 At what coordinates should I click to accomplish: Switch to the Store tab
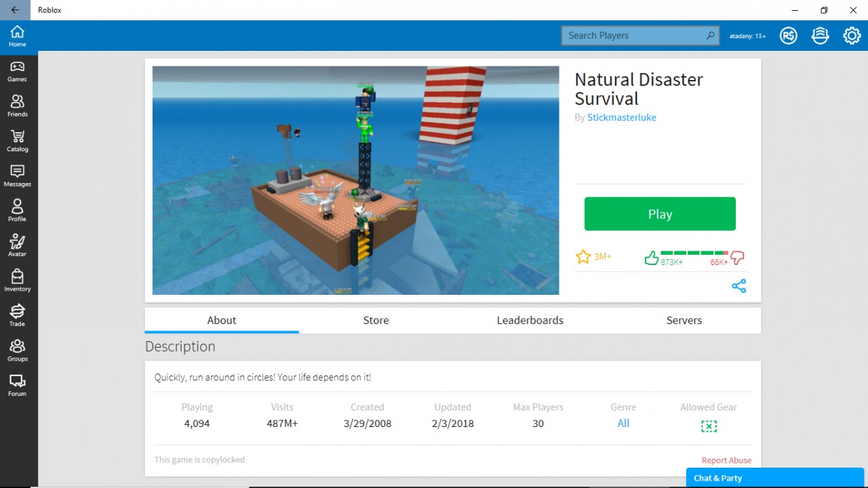[376, 321]
